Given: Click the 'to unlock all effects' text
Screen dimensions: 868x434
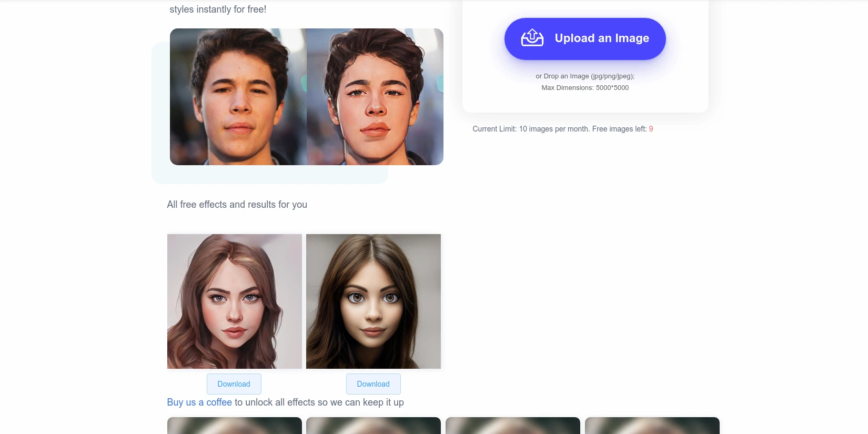Looking at the screenshot, I should tap(319, 402).
